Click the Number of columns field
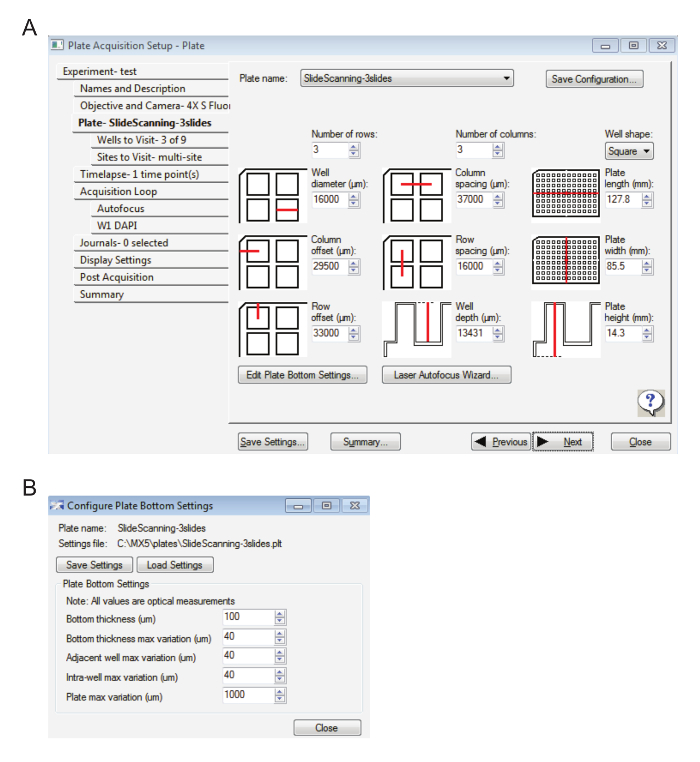 (x=474, y=150)
